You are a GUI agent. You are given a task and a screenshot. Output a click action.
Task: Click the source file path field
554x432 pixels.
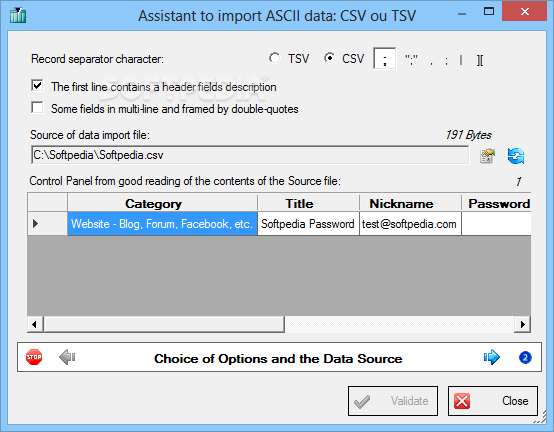(x=250, y=155)
